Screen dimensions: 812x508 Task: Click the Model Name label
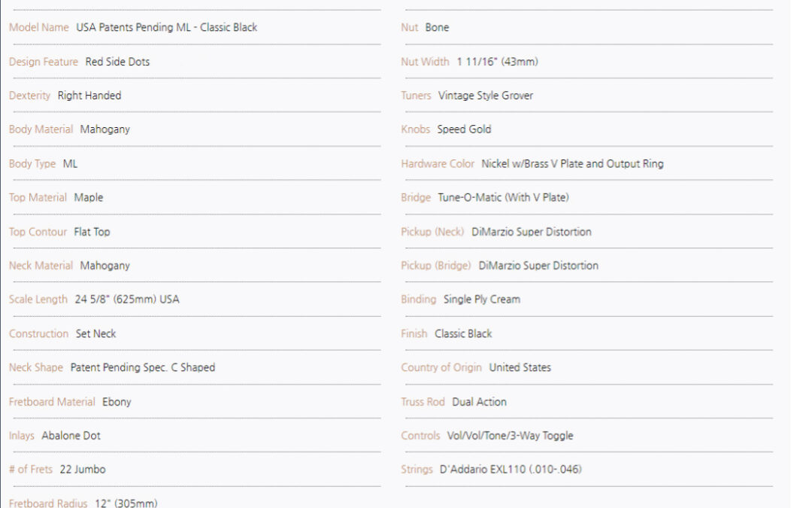coord(39,28)
